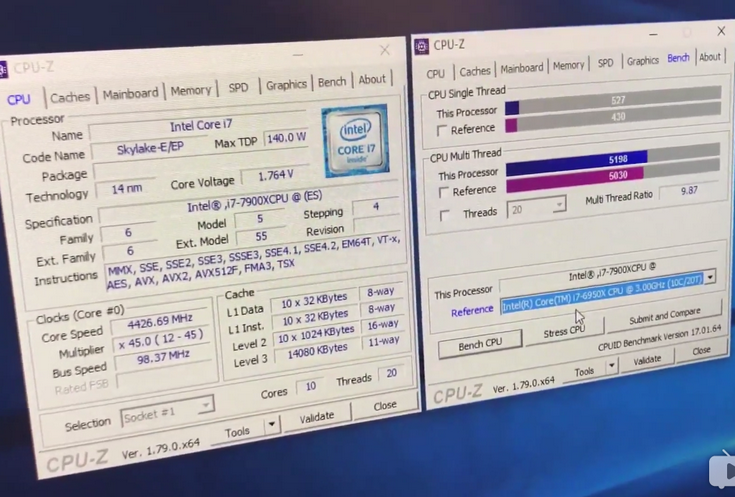Click the Stepping value 4

375,206
